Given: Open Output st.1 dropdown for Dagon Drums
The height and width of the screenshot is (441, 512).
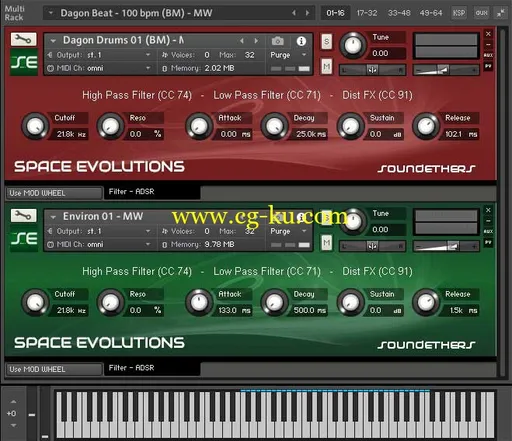Looking at the screenshot, I should [x=99, y=55].
